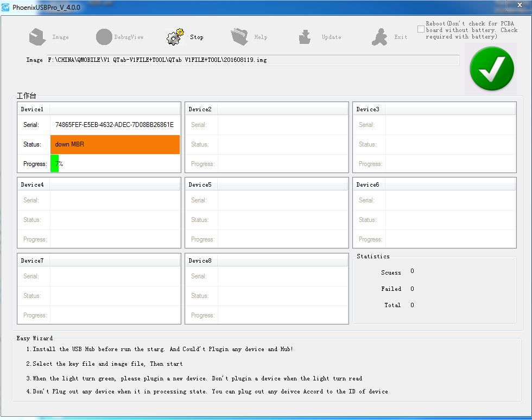
Task: Click the Device2 Status field
Action: pyautogui.click(x=283, y=144)
